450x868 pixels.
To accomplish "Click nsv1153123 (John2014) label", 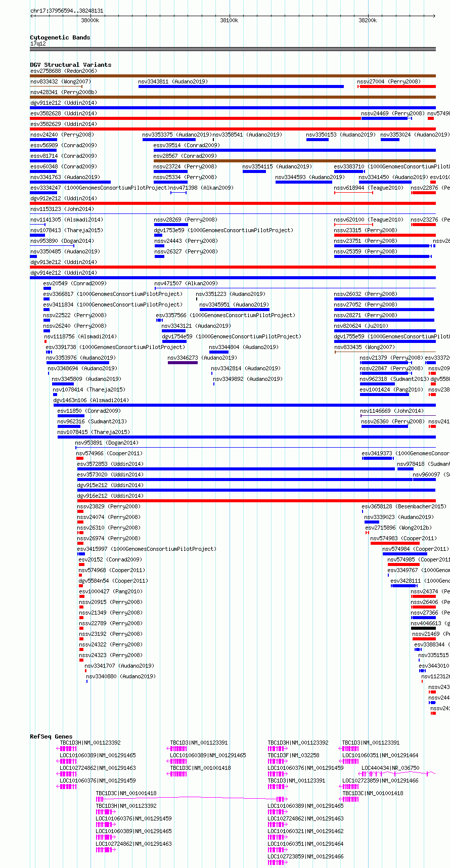I will coord(62,209).
